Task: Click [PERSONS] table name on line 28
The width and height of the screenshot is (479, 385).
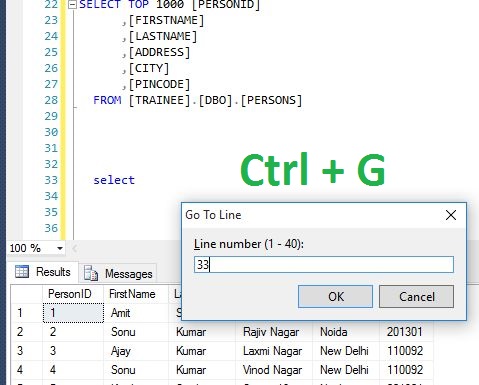Action: (271, 100)
